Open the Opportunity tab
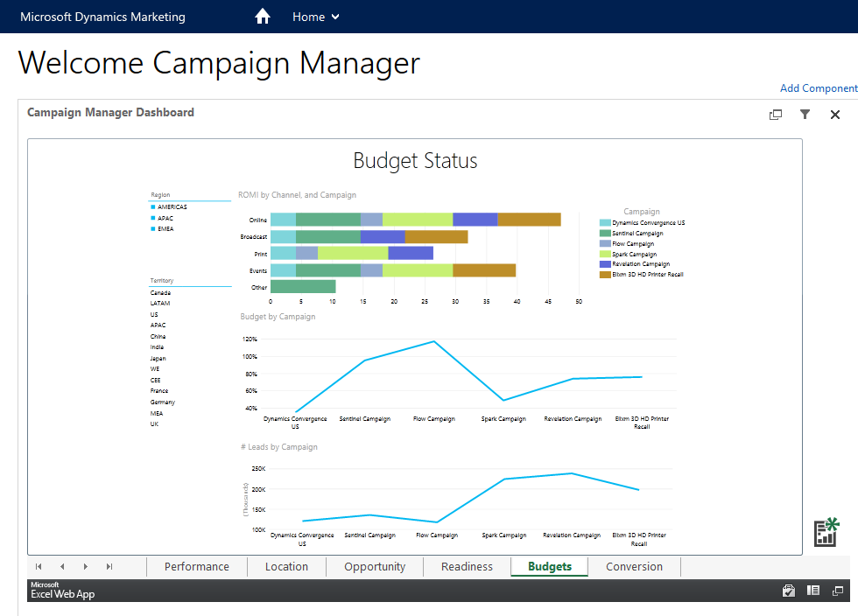 [x=375, y=567]
